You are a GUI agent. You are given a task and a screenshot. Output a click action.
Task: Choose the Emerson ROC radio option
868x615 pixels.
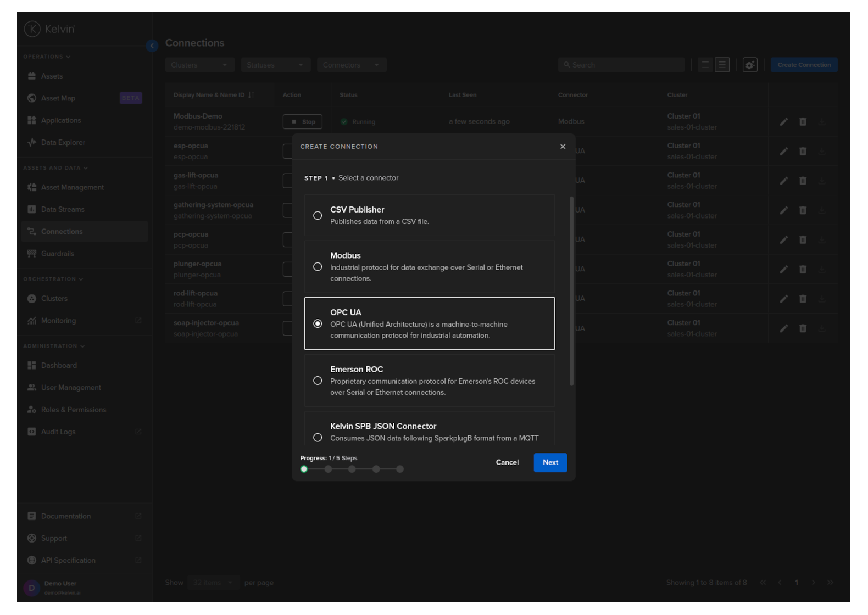318,381
